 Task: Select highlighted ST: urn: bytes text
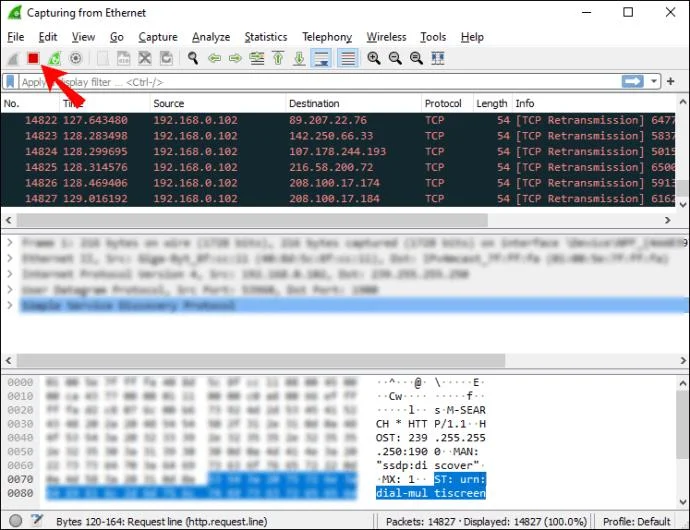click(x=460, y=479)
